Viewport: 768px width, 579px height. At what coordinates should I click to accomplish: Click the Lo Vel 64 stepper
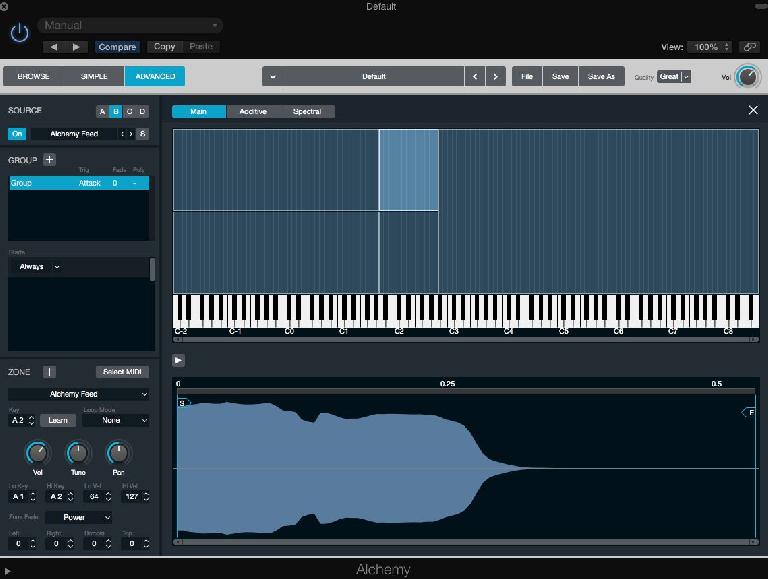tap(108, 497)
